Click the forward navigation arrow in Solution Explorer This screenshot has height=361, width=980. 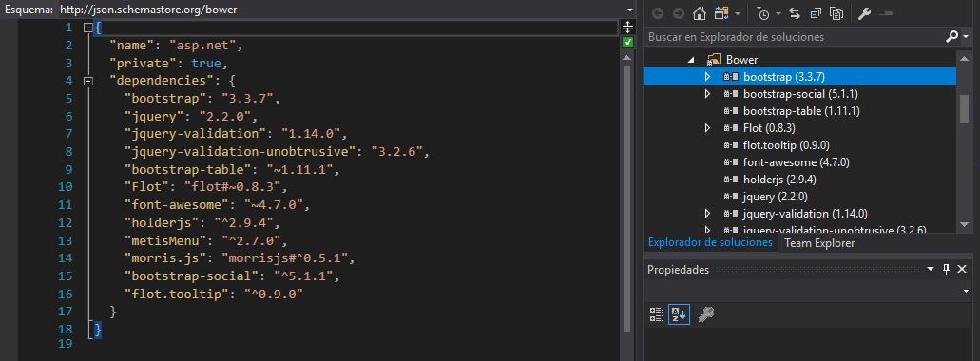click(x=678, y=13)
